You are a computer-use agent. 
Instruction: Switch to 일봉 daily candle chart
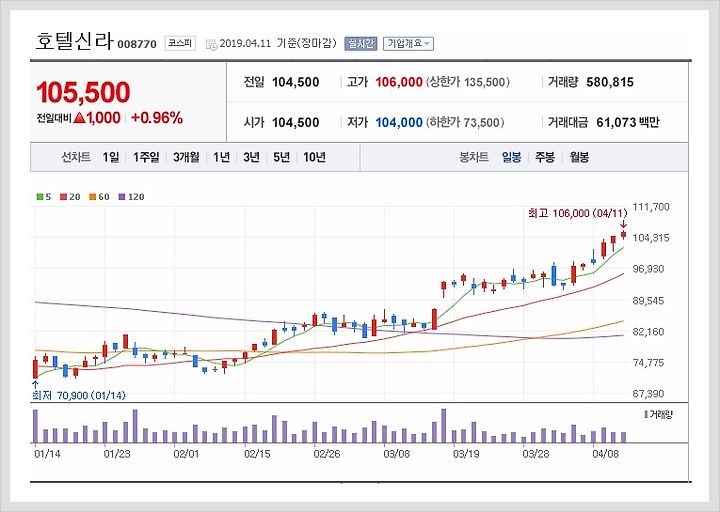point(512,158)
